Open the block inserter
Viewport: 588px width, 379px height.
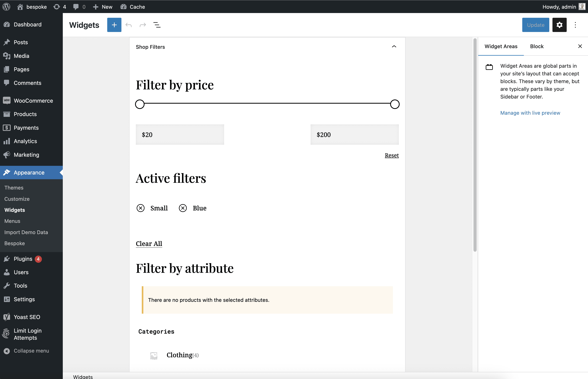(x=114, y=25)
